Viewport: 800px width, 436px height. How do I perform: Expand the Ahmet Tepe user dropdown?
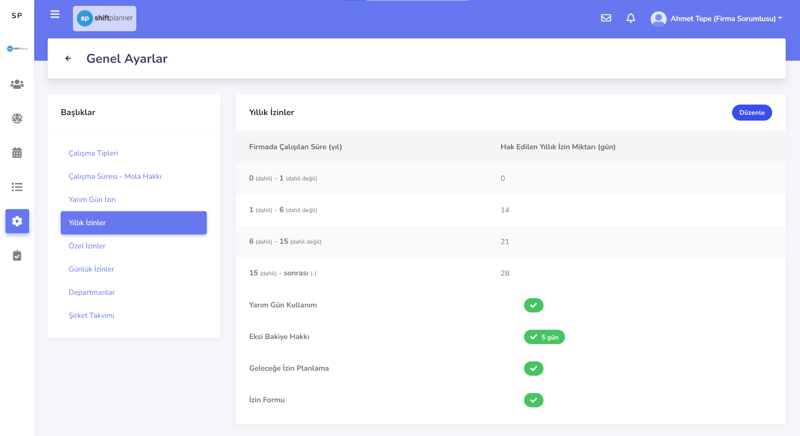717,19
